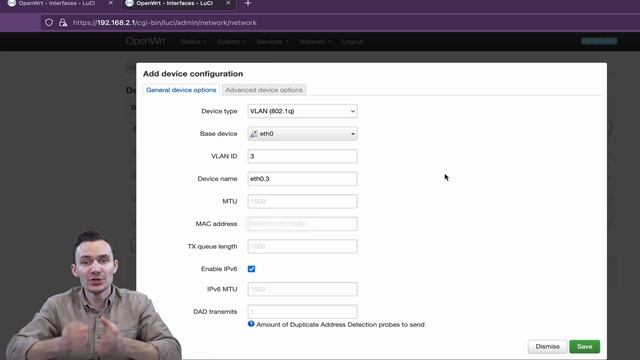The width and height of the screenshot is (640, 360).
Task: Close the first OpenWrt Interfaces tab
Action: [x=111, y=3]
